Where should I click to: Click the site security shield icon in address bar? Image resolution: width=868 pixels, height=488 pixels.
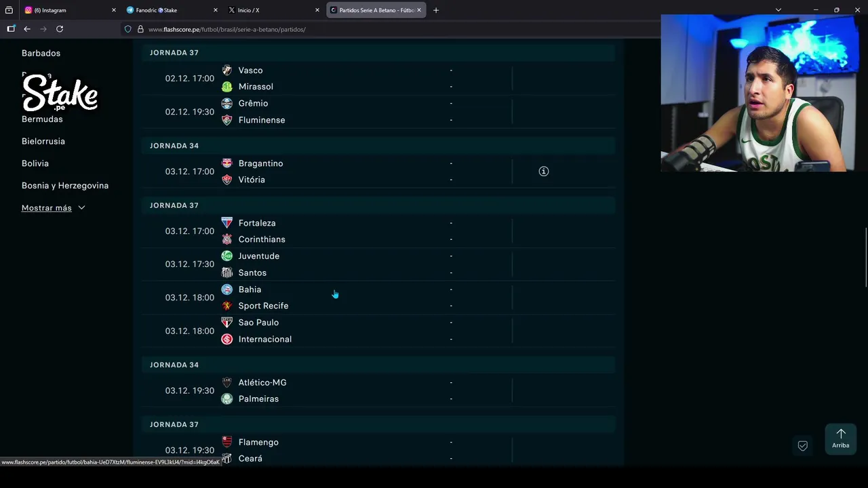tap(127, 29)
